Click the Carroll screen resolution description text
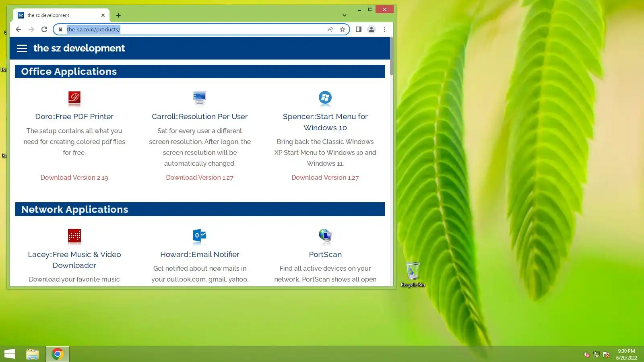This screenshot has height=362, width=644. pyautogui.click(x=200, y=147)
